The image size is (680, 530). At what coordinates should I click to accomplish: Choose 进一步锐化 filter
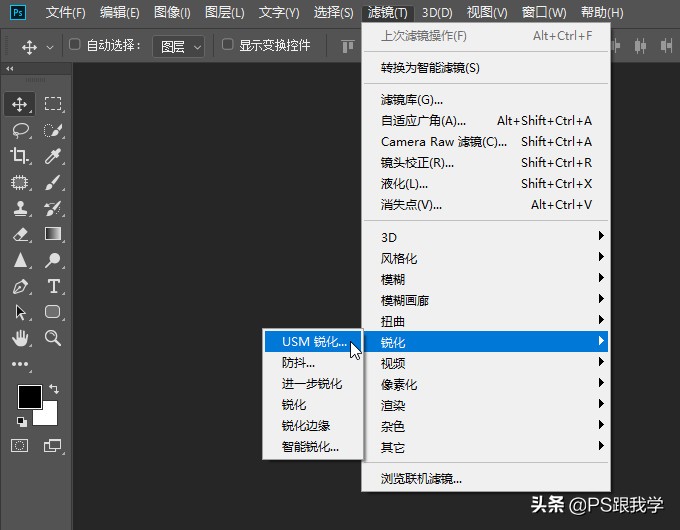(313, 383)
